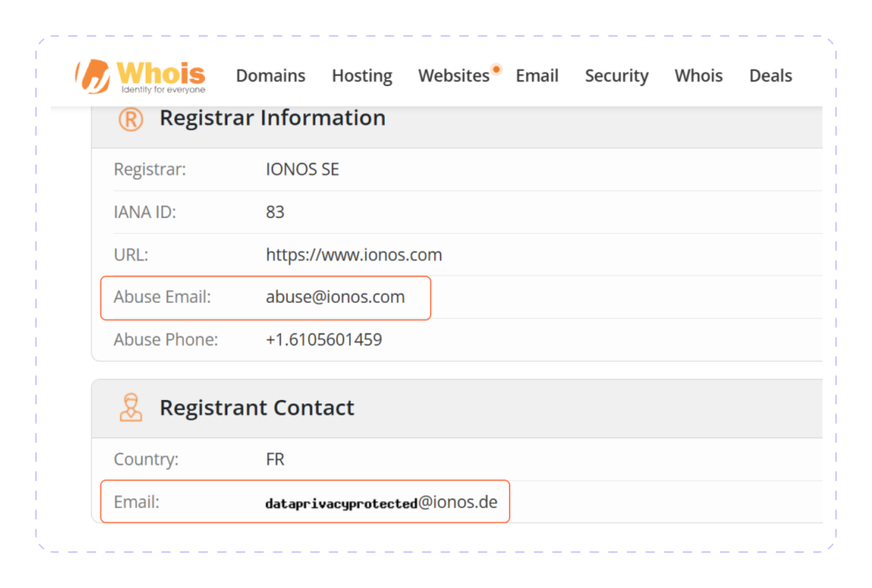Open the Domains menu
Image resolution: width=872 pixels, height=588 pixels.
270,76
